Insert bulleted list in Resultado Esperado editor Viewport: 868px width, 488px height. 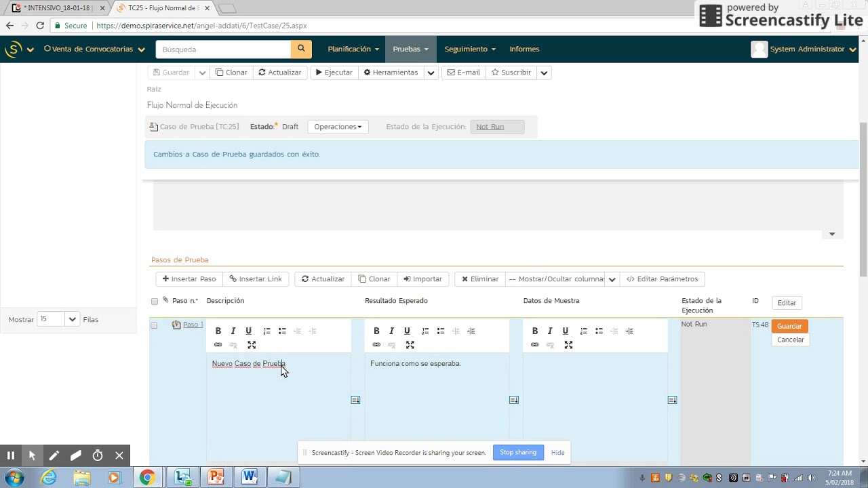[x=441, y=331]
